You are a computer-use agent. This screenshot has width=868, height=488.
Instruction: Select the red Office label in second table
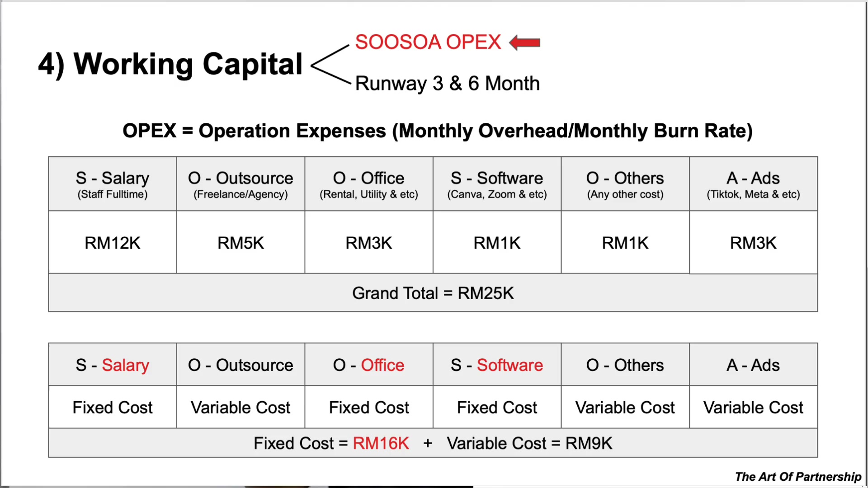tap(382, 365)
